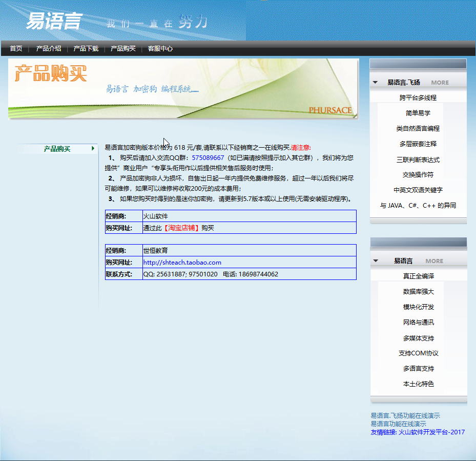Open 跨平台多线程 feature item

pyautogui.click(x=418, y=97)
